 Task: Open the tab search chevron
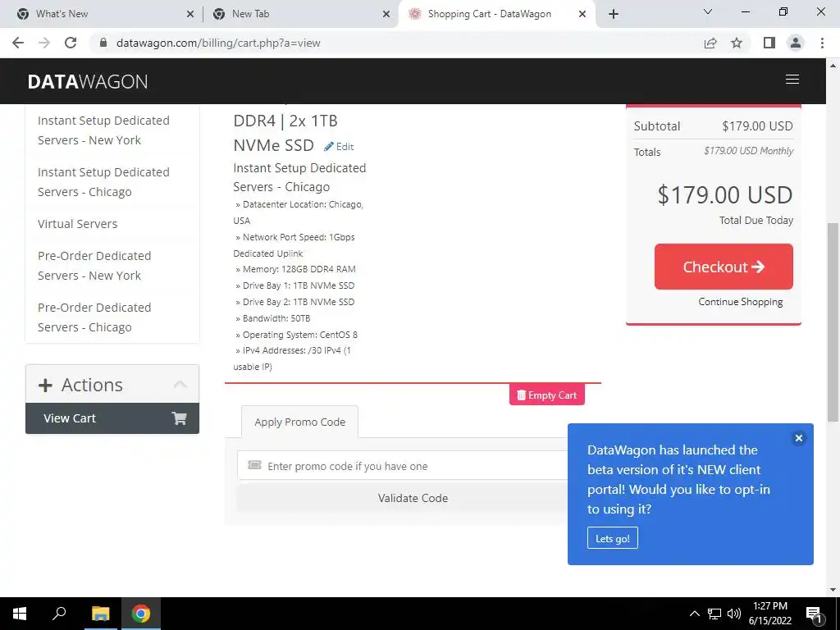(x=708, y=11)
